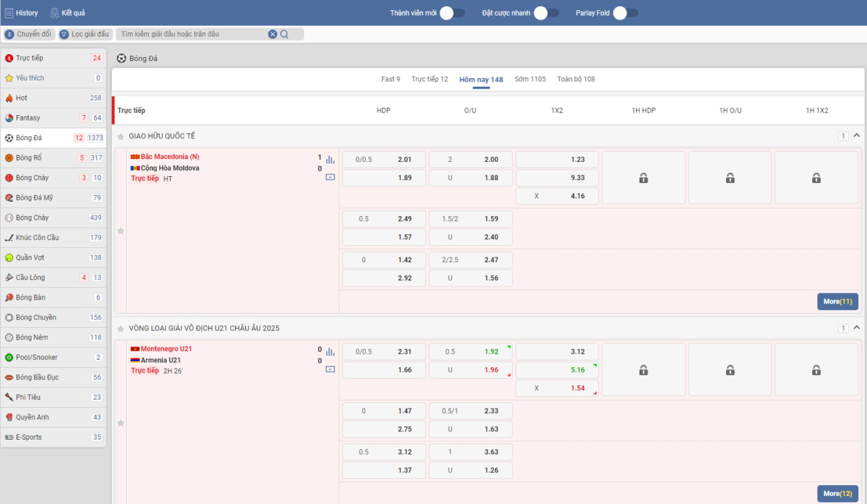The image size is (867, 504).
Task: Open the History icon in top bar
Action: point(9,13)
